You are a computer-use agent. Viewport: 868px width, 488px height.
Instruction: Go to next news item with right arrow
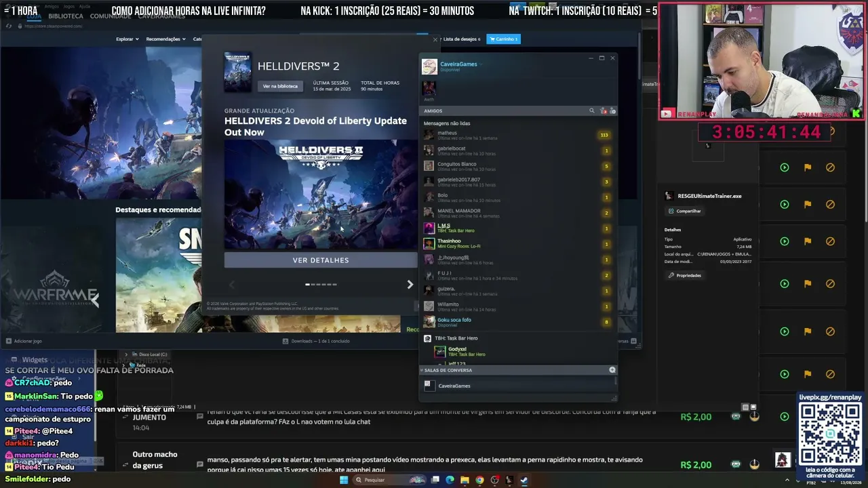click(x=410, y=285)
